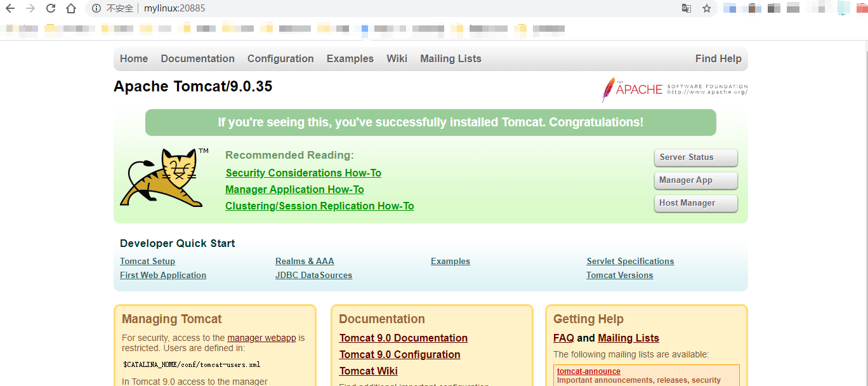Open the First Web Application link
Viewport: 868px width, 386px height.
coord(163,275)
